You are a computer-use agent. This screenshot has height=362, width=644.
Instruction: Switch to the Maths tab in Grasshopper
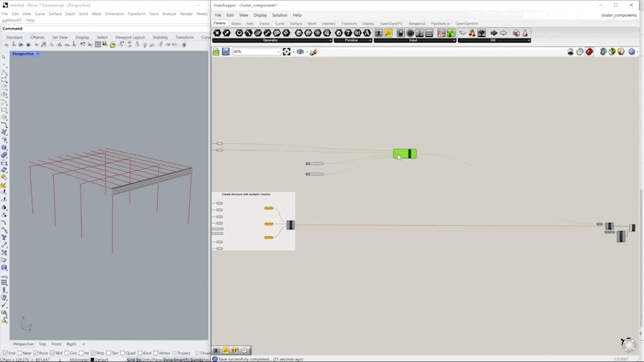coord(236,23)
